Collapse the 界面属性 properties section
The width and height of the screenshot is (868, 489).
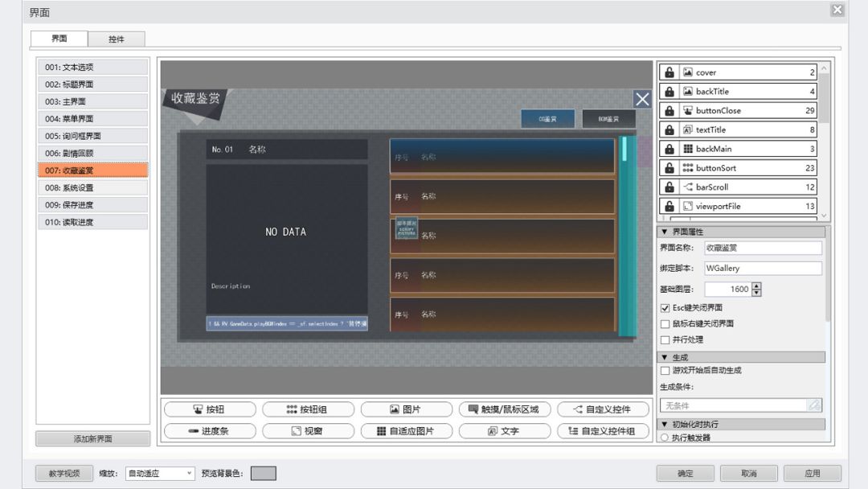(x=665, y=231)
